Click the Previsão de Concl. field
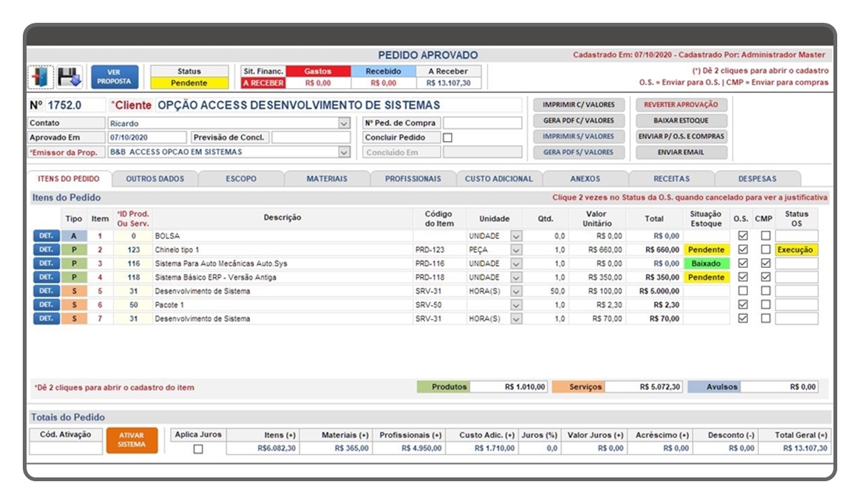 tap(310, 137)
